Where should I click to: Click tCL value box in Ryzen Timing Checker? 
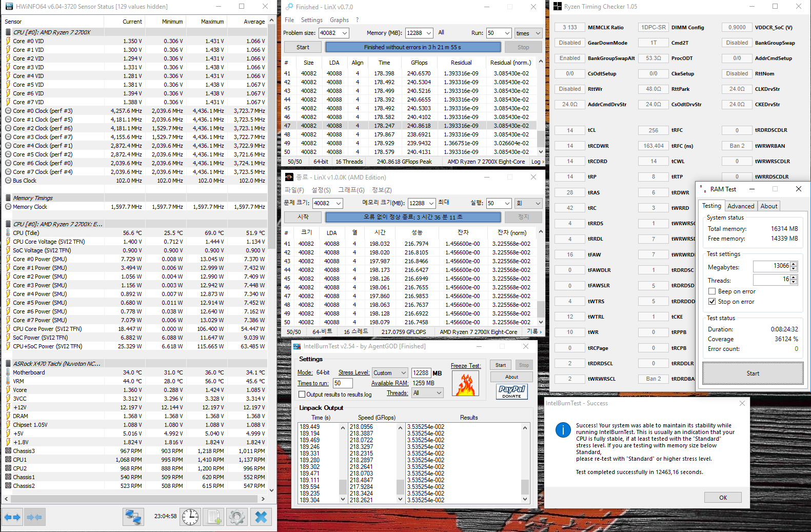[x=570, y=130]
